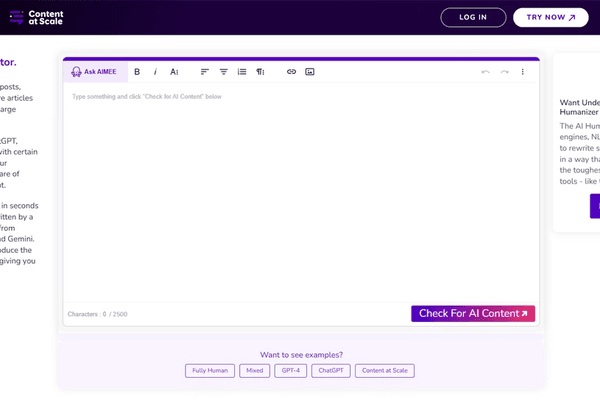Open the more options vertical dots
This screenshot has width=600, height=400.
(523, 72)
